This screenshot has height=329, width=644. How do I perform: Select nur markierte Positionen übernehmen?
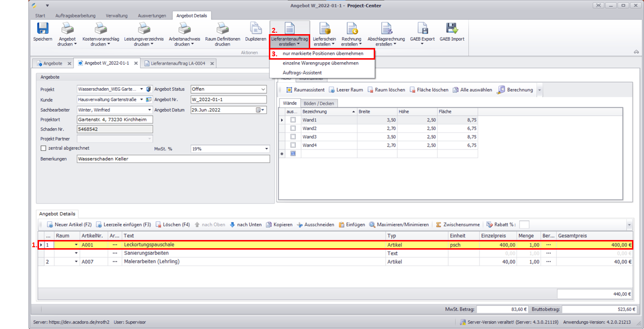coord(323,53)
